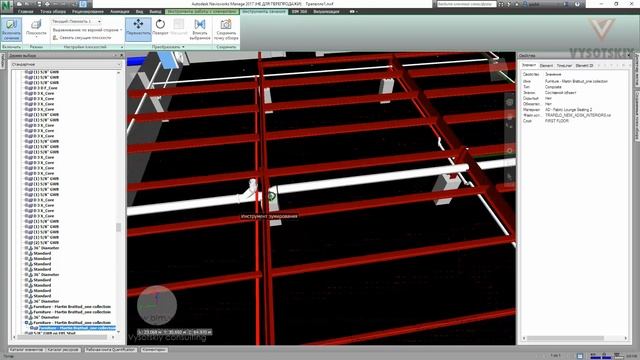Screen dimensions: 640x360
Task: Select the Move transform tool
Action: (x=138, y=29)
